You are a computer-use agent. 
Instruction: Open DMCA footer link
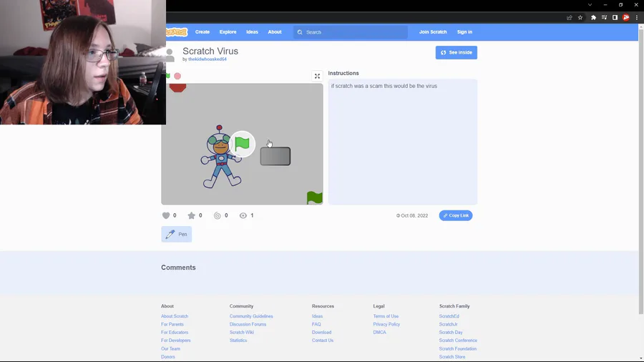tap(379, 333)
